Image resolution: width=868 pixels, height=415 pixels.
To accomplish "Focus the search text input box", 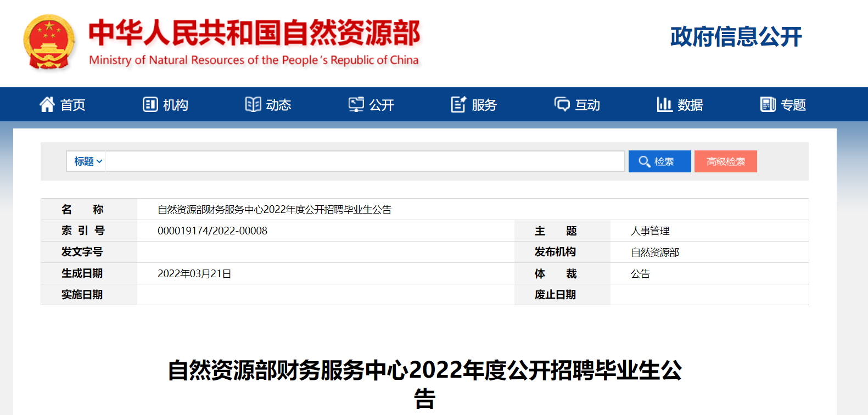I will [x=365, y=161].
